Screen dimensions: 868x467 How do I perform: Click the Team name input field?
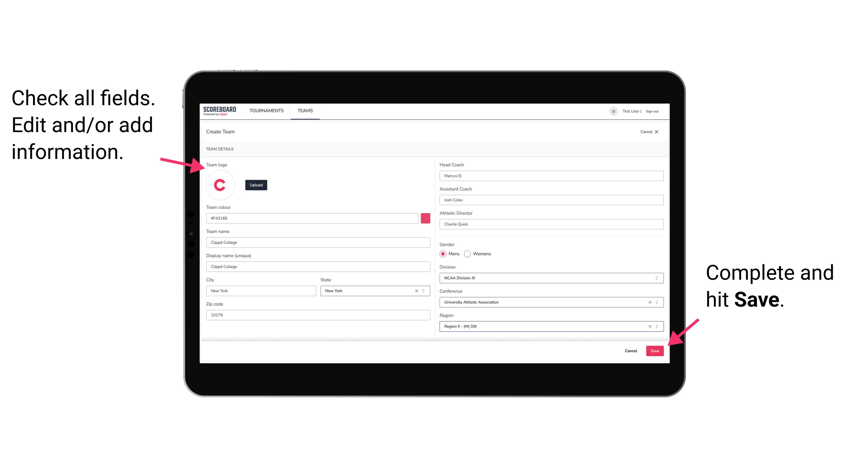click(x=318, y=242)
